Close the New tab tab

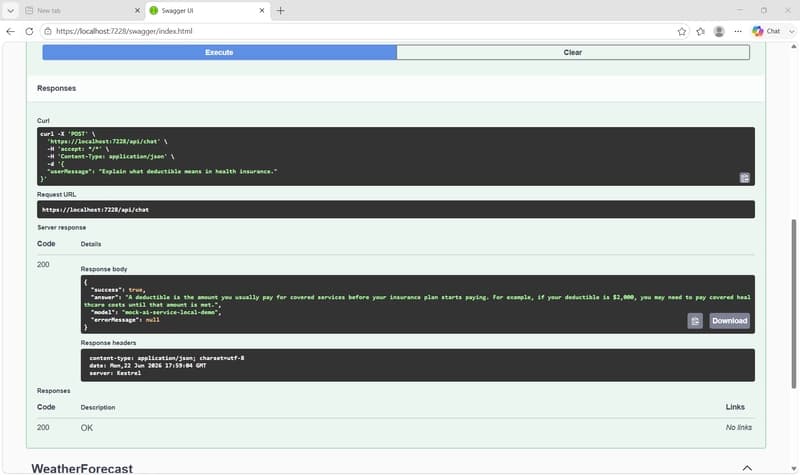click(x=137, y=10)
